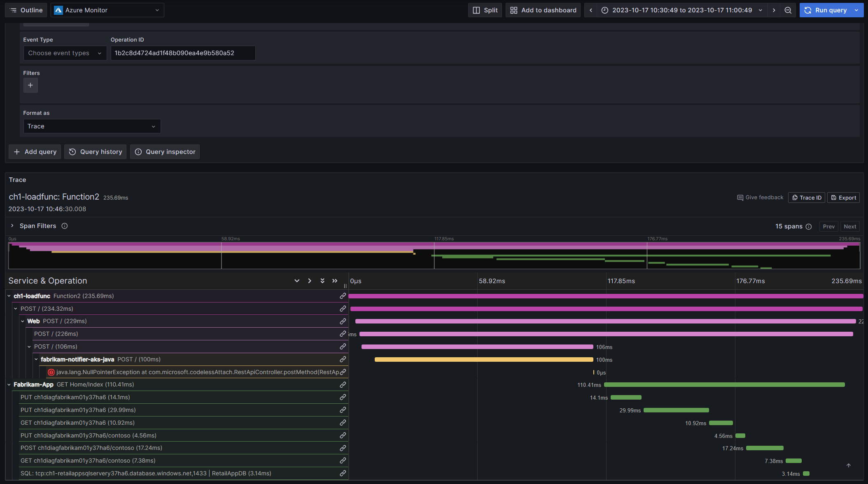Shift time range backward with left arrow
This screenshot has height=484, width=868.
[x=591, y=10]
